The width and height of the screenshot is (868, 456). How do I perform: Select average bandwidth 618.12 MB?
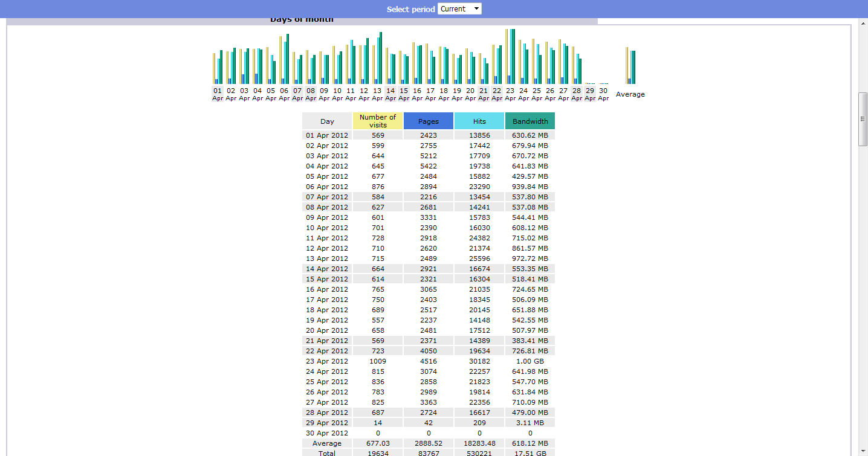click(530, 443)
